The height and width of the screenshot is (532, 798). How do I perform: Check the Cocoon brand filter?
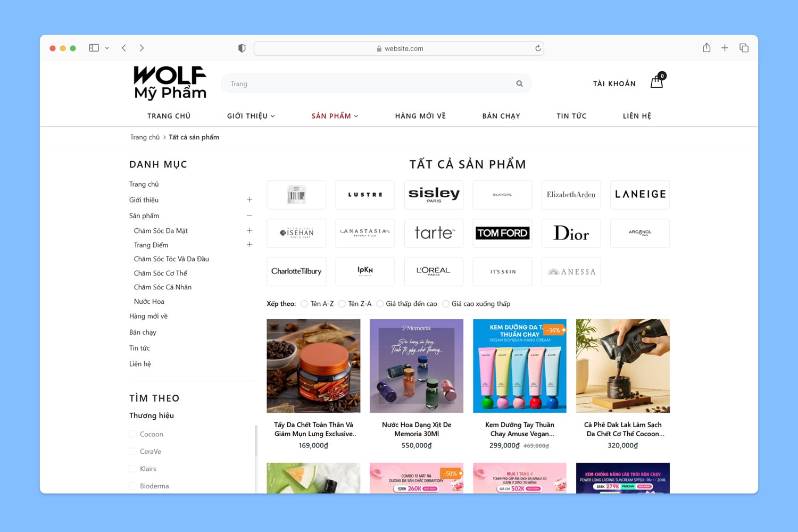coord(133,434)
